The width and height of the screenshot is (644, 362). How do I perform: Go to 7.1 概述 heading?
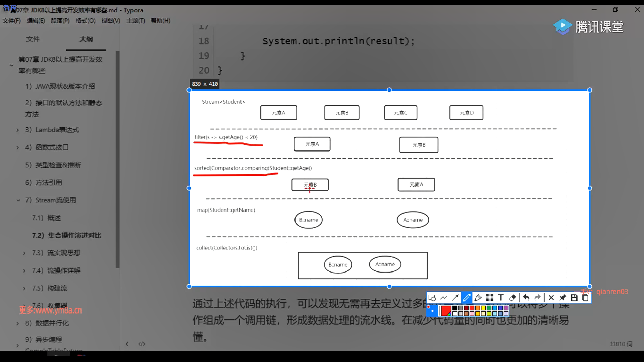point(47,218)
